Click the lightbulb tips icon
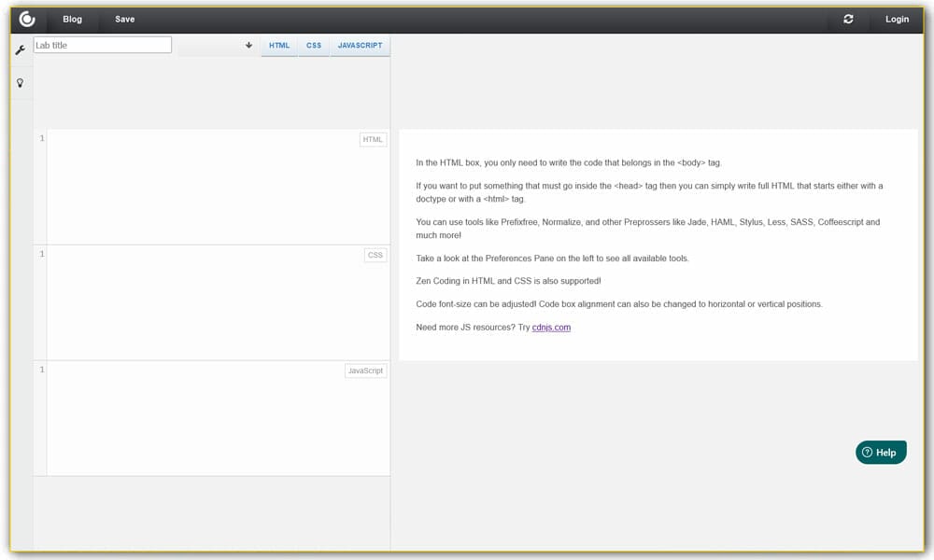The width and height of the screenshot is (934, 560). 21,83
